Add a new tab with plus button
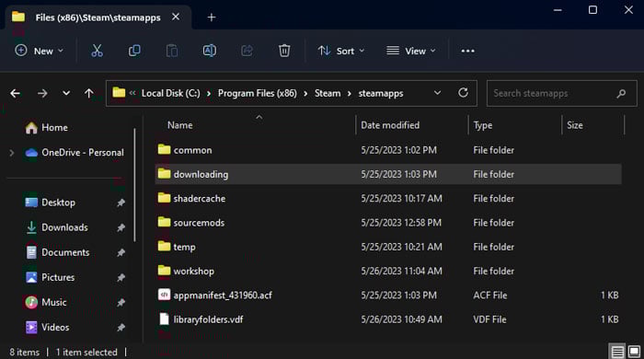Viewport: 644px width, 359px height. [212, 17]
